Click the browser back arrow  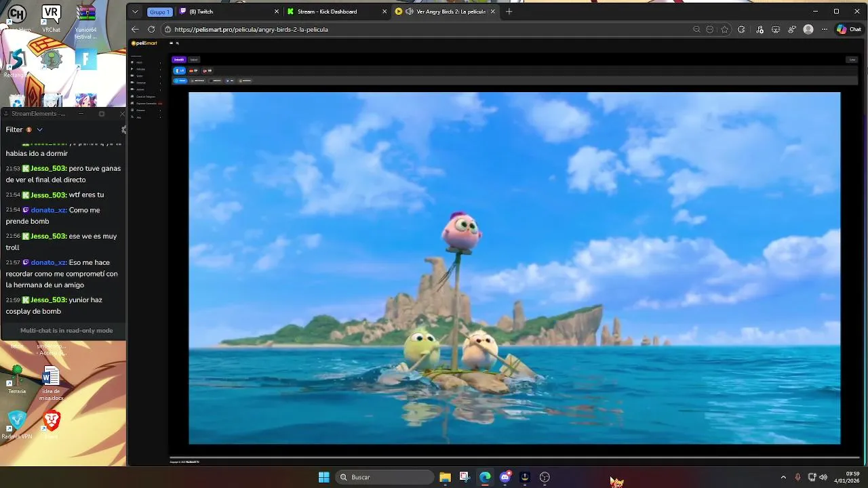pyautogui.click(x=135, y=29)
